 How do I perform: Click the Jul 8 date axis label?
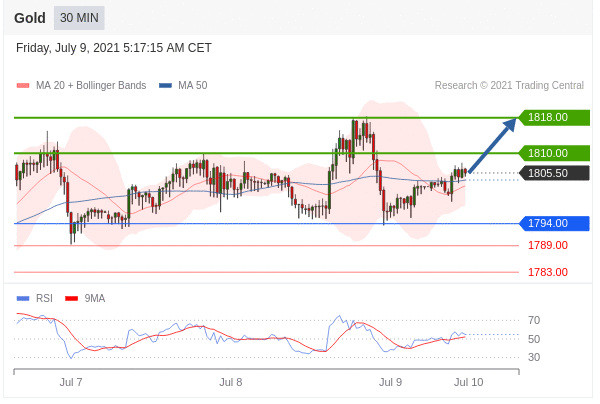click(x=231, y=382)
